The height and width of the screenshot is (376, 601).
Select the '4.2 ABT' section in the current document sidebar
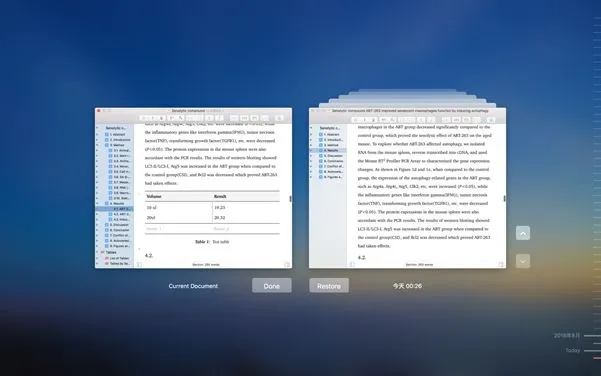[x=121, y=214]
